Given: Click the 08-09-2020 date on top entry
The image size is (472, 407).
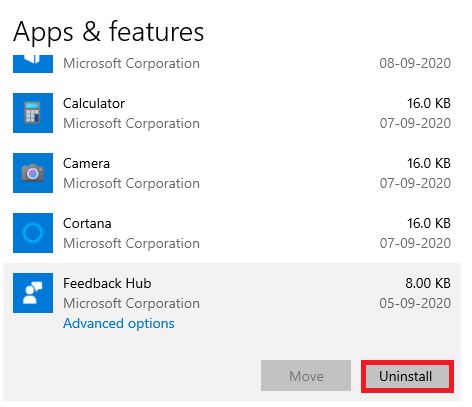Looking at the screenshot, I should 415,63.
